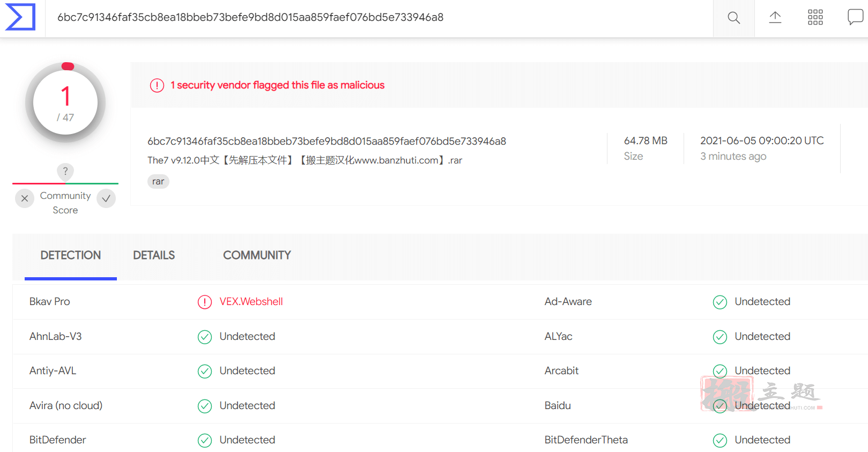Click the Ad-Aware undetected check icon
Screen dimensions: 868x452
[x=720, y=302]
